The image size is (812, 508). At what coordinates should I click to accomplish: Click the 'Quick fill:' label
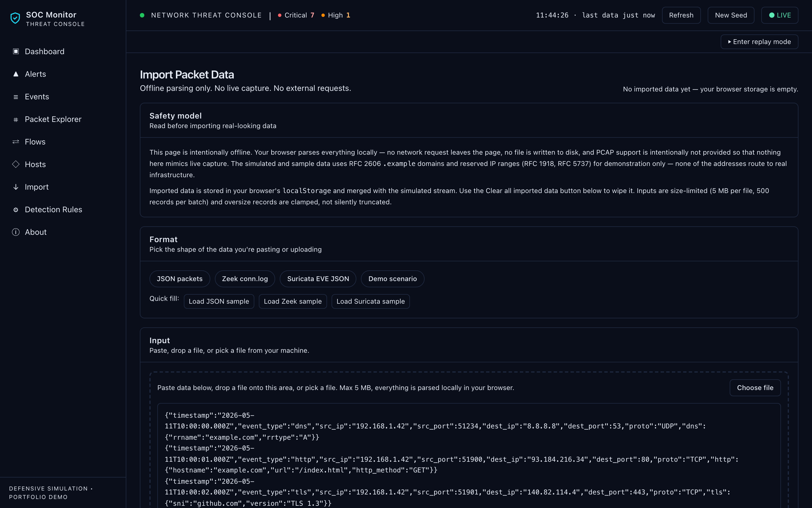click(164, 298)
